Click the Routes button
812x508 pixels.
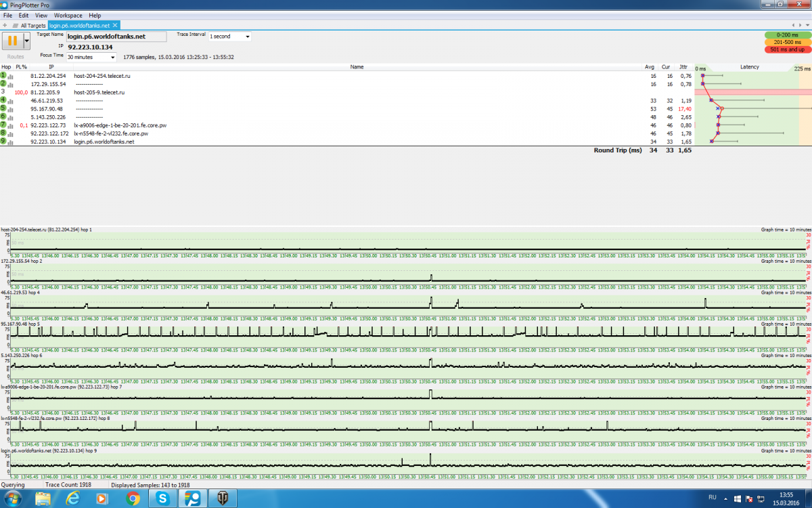tap(16, 57)
